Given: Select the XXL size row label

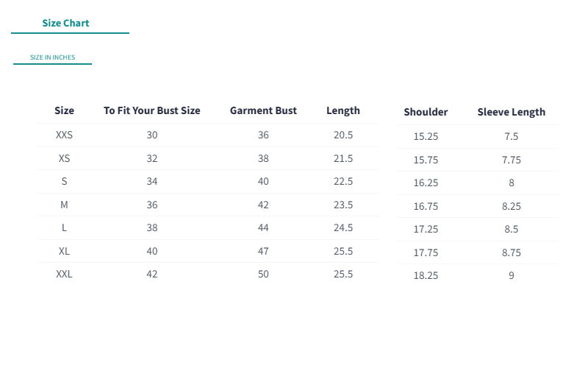Looking at the screenshot, I should click(x=64, y=274).
